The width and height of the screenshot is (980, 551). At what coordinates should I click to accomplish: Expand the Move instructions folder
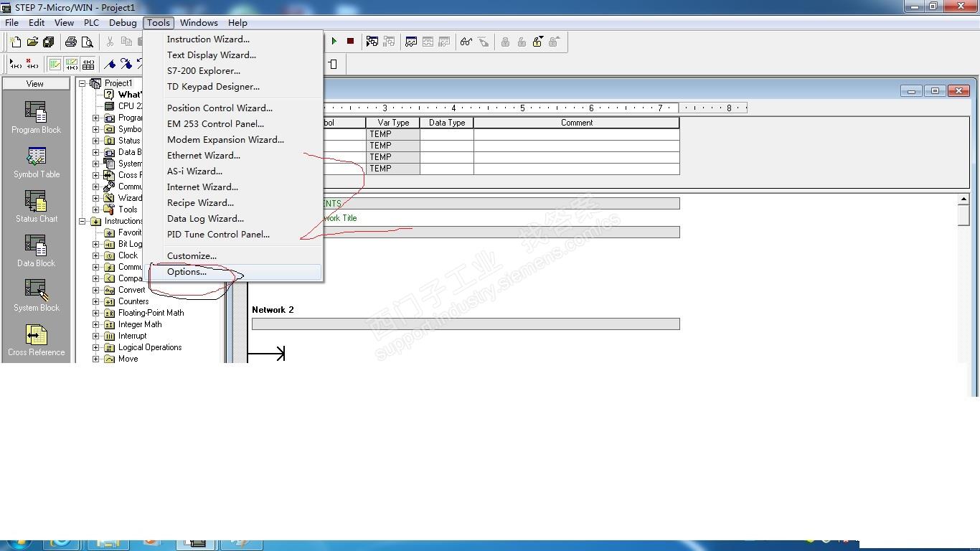(95, 359)
